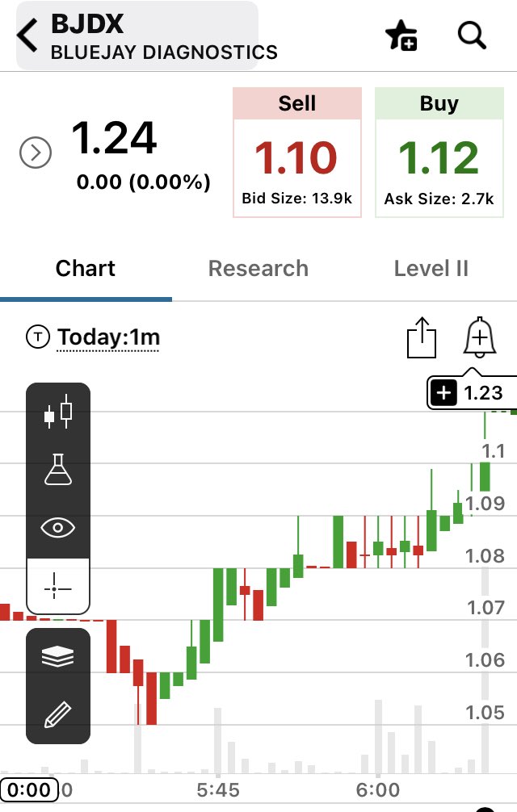Select the pencil drawing tool
The height and width of the screenshot is (812, 517).
58,715
